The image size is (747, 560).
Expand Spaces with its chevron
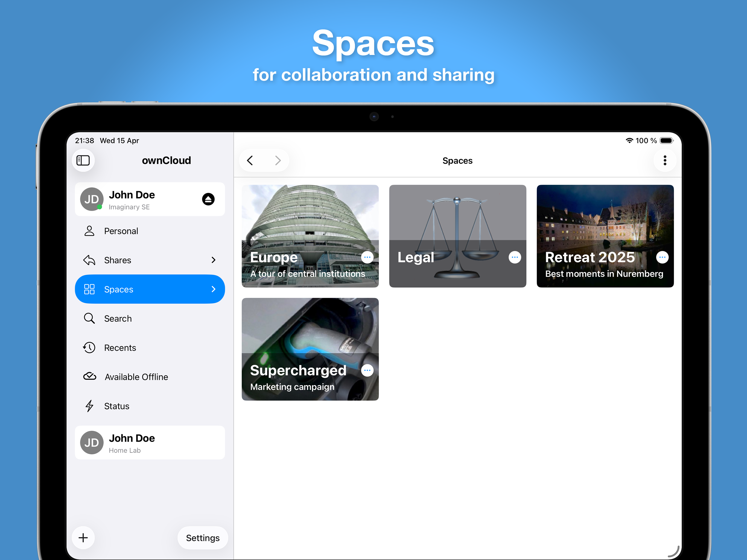(x=214, y=289)
